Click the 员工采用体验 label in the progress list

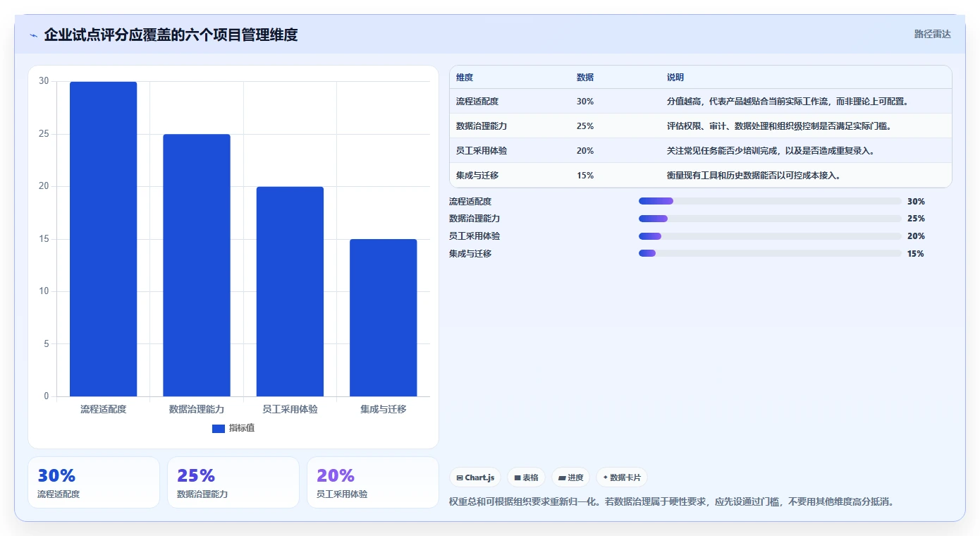click(x=474, y=236)
